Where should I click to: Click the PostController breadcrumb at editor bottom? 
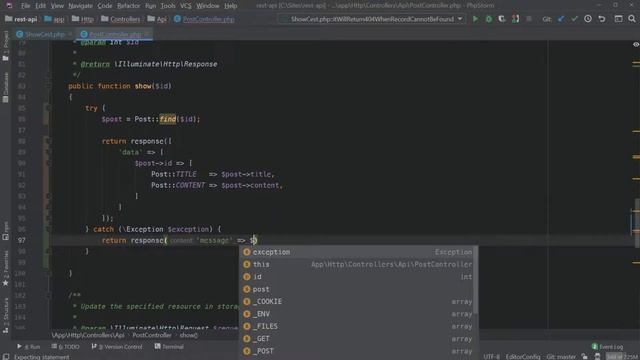(152, 335)
